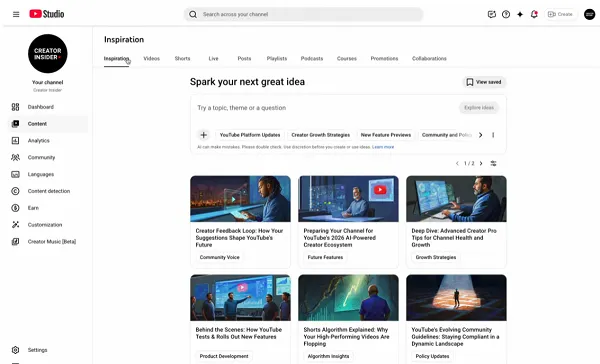The image size is (600, 364).
Task: Click the sparkle AI icon in header
Action: pyautogui.click(x=520, y=15)
